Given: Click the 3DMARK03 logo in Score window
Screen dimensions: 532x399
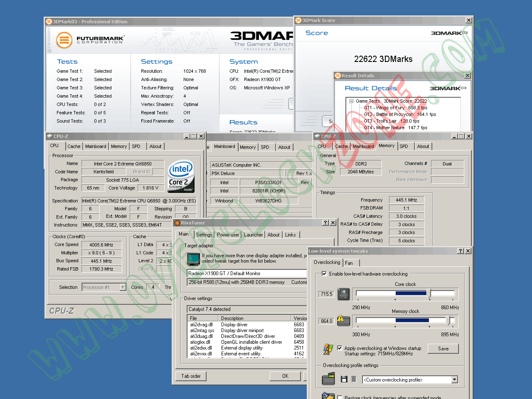Looking at the screenshot, I should click(x=449, y=33).
